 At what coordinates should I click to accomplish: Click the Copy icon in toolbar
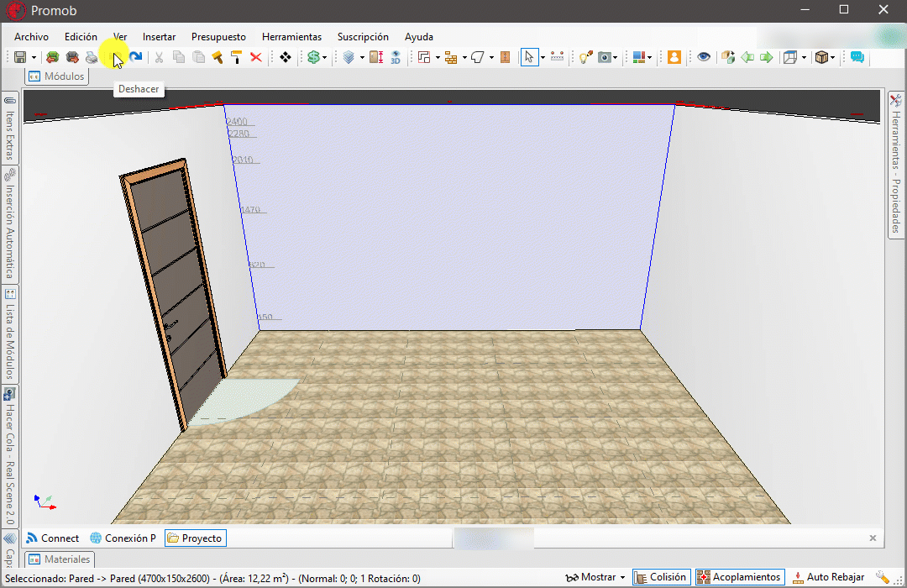(x=179, y=57)
